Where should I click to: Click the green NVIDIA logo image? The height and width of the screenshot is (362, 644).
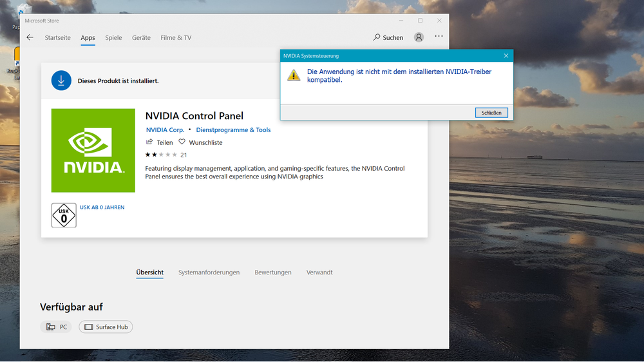(x=93, y=150)
